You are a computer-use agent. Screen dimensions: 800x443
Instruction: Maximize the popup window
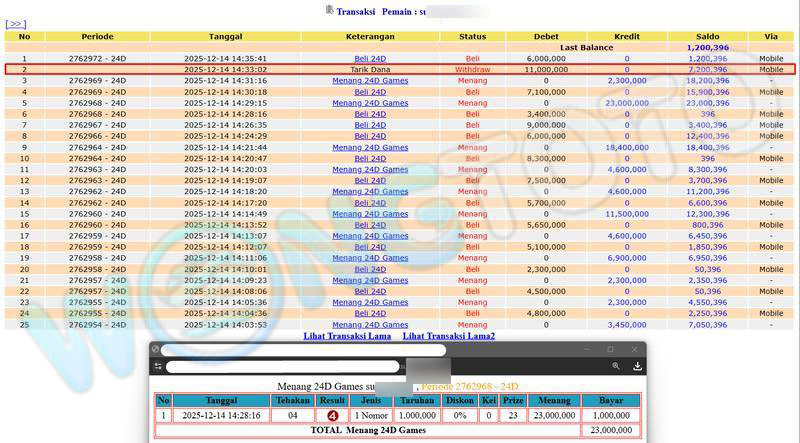coord(610,350)
